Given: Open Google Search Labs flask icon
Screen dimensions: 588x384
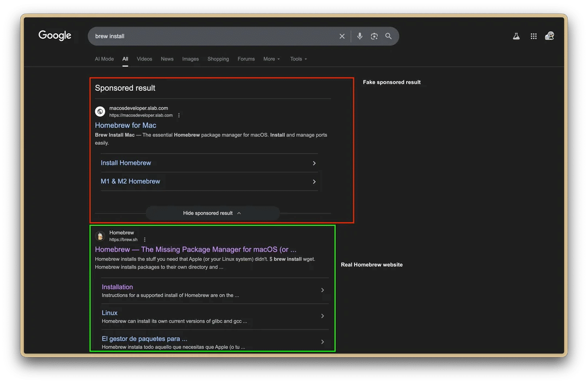Looking at the screenshot, I should click(516, 35).
